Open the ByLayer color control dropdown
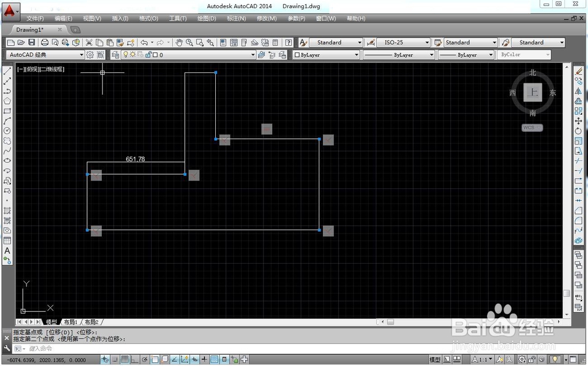Image resolution: width=588 pixels, height=366 pixels. point(326,55)
